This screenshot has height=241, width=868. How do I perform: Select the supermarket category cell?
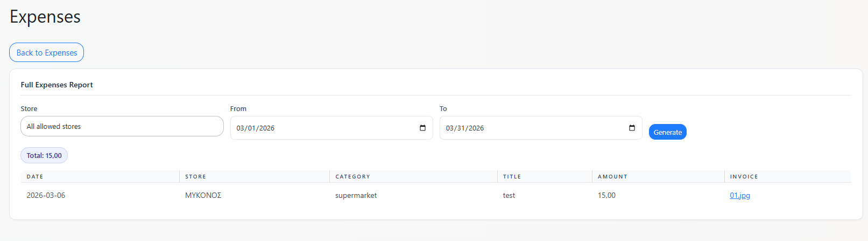[x=356, y=195]
